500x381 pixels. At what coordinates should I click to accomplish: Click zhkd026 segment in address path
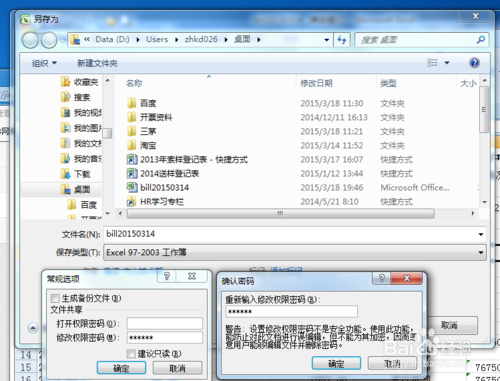coord(201,39)
